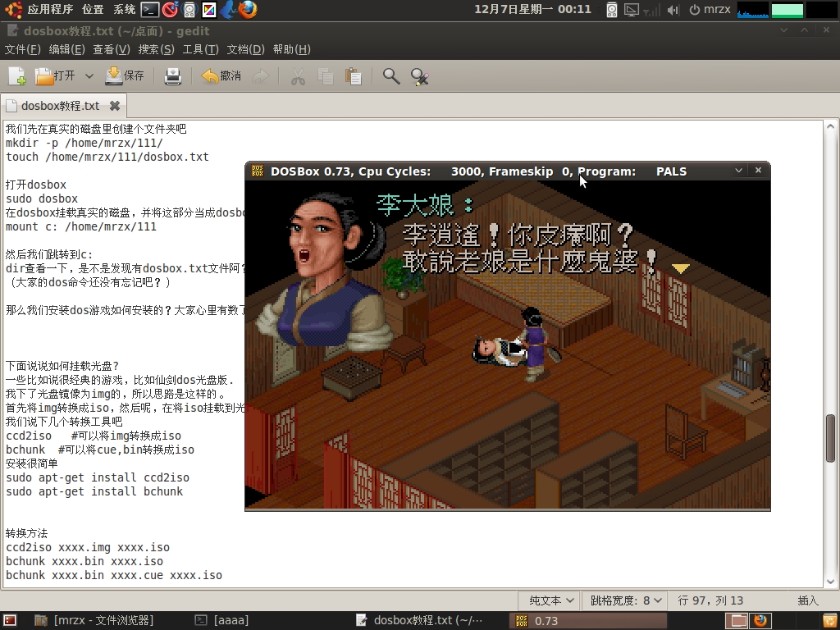Click the gedit vertical scrollbar handle
This screenshot has width=840, height=630.
(830, 438)
